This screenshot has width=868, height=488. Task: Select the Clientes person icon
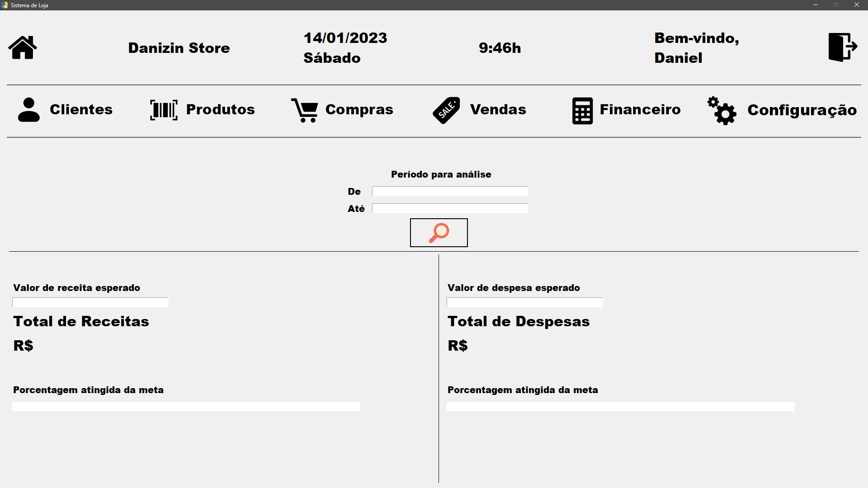pos(28,110)
